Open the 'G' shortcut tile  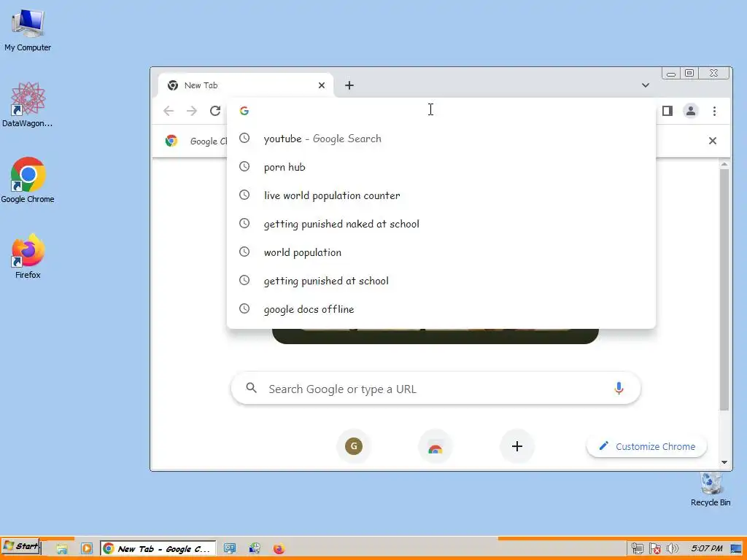354,446
